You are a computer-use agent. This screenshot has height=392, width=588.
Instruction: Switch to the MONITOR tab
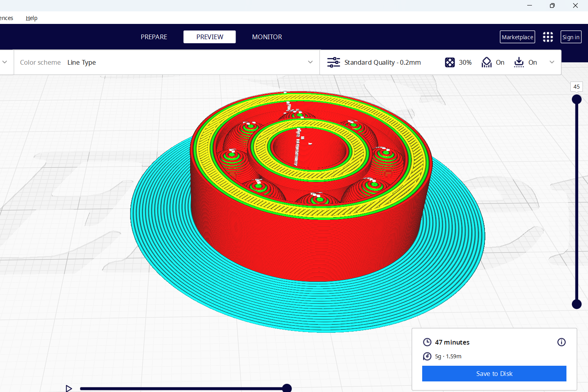pos(267,36)
